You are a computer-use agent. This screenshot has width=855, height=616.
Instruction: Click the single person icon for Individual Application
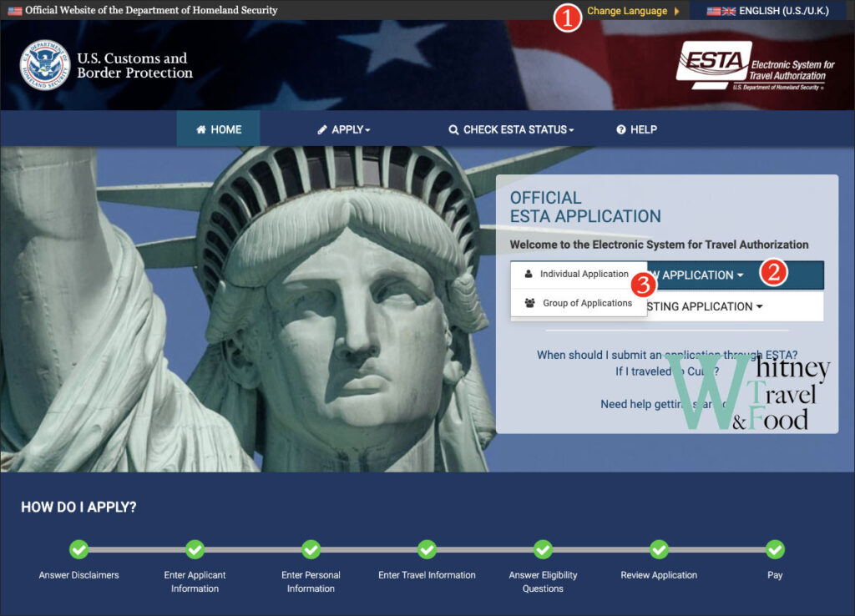pyautogui.click(x=529, y=274)
